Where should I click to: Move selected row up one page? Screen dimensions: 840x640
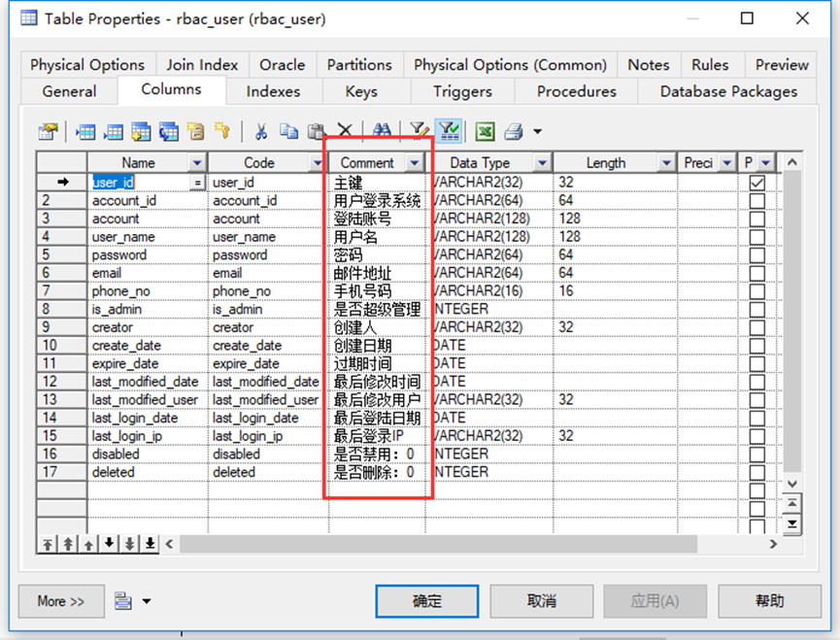point(68,544)
